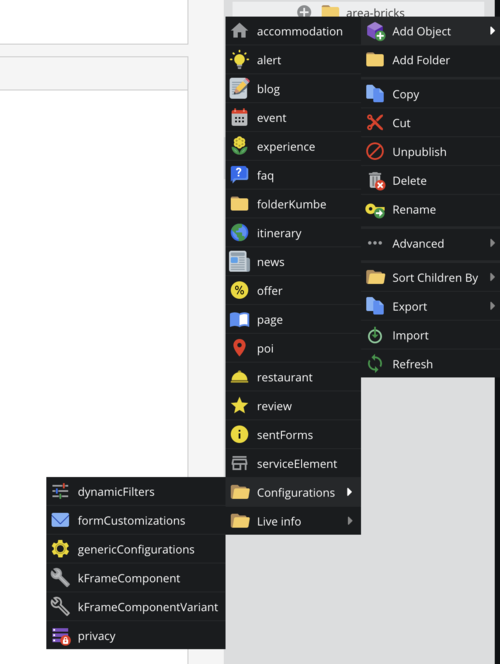Click the poi map pin icon
The width and height of the screenshot is (500, 664).
(x=239, y=348)
